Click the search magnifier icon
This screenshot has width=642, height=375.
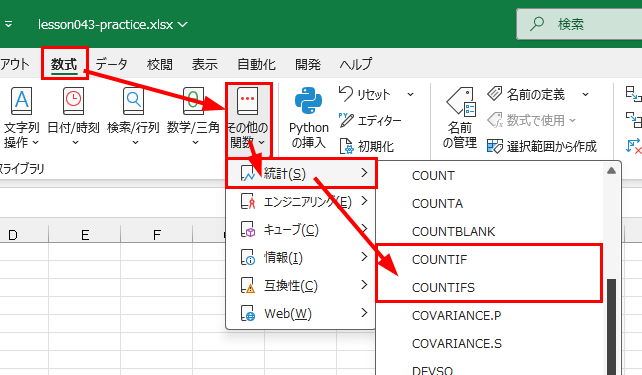point(537,24)
